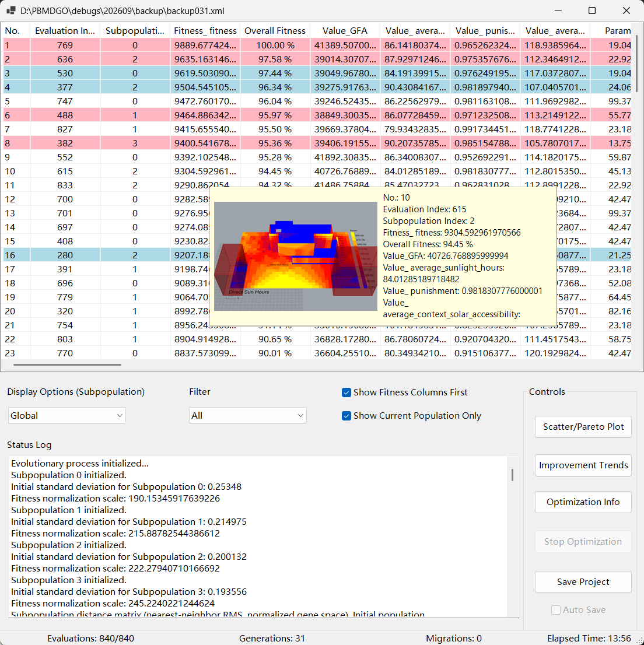The width and height of the screenshot is (644, 645).
Task: Click the Direct Sun Hours preview thumbnail
Action: pyautogui.click(x=295, y=256)
